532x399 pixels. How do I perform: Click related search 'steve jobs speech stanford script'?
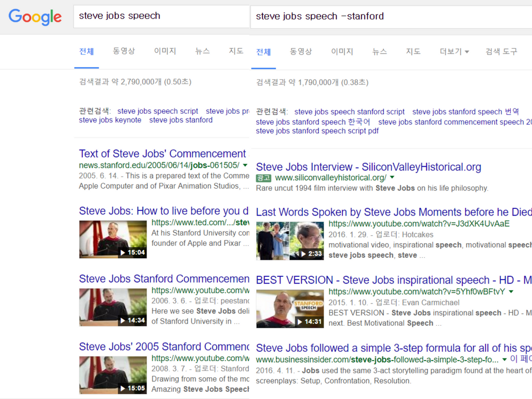[x=350, y=112]
